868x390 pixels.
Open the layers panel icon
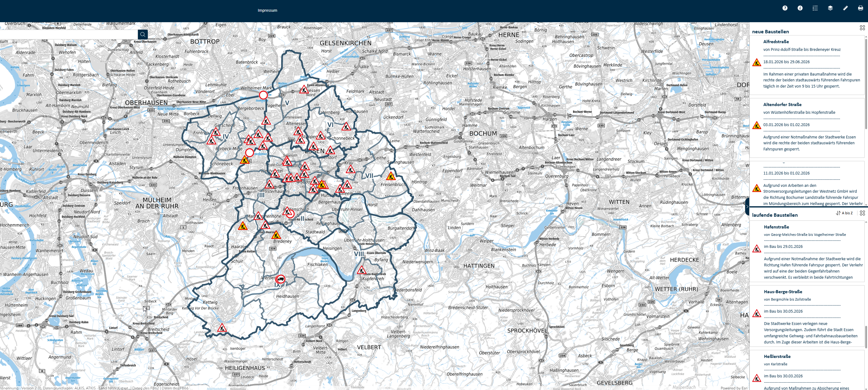pyautogui.click(x=830, y=8)
